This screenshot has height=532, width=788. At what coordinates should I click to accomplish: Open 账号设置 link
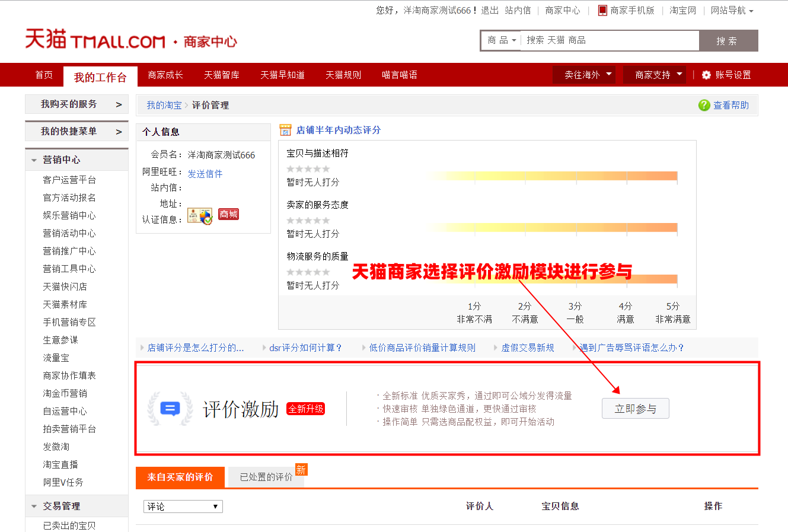(x=733, y=75)
